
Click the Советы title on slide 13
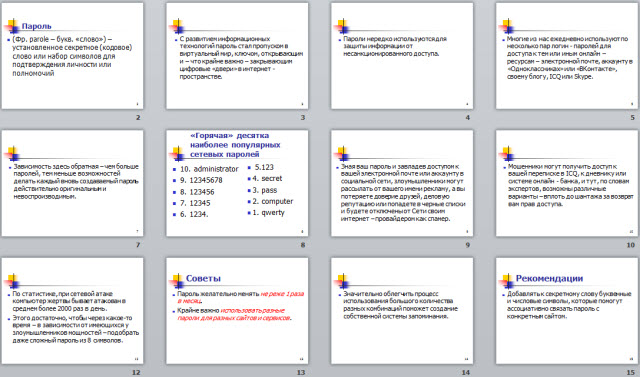[x=203, y=278]
